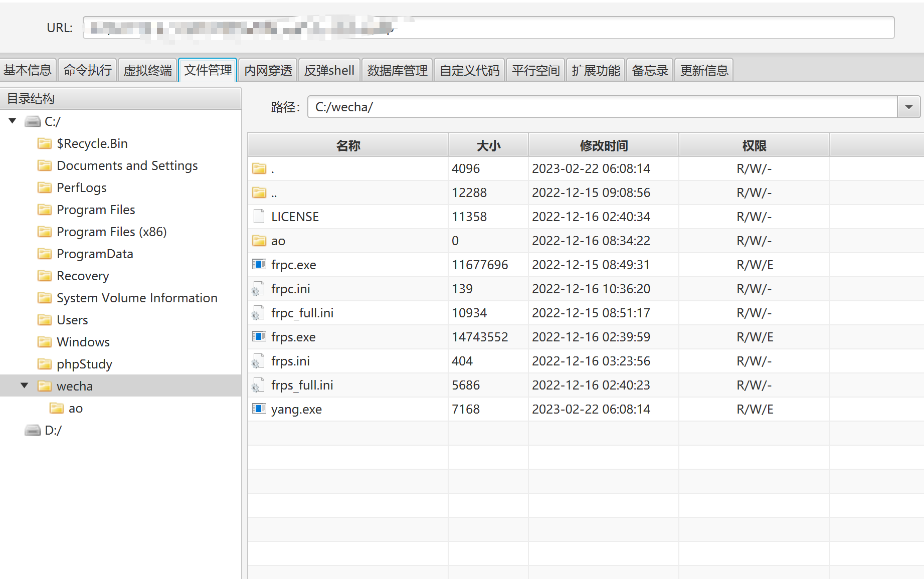Open the 数据库管理 tab

click(x=397, y=70)
